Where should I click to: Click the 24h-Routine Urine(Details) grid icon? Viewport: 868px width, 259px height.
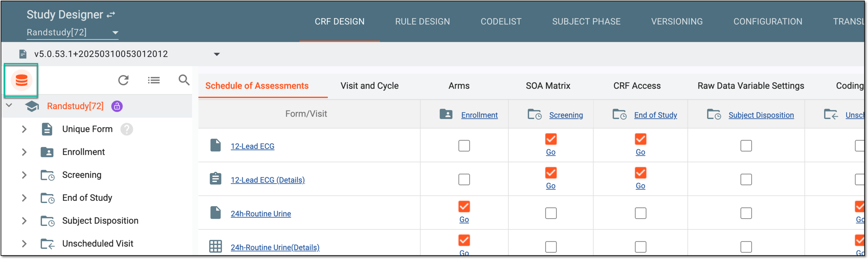(x=216, y=246)
